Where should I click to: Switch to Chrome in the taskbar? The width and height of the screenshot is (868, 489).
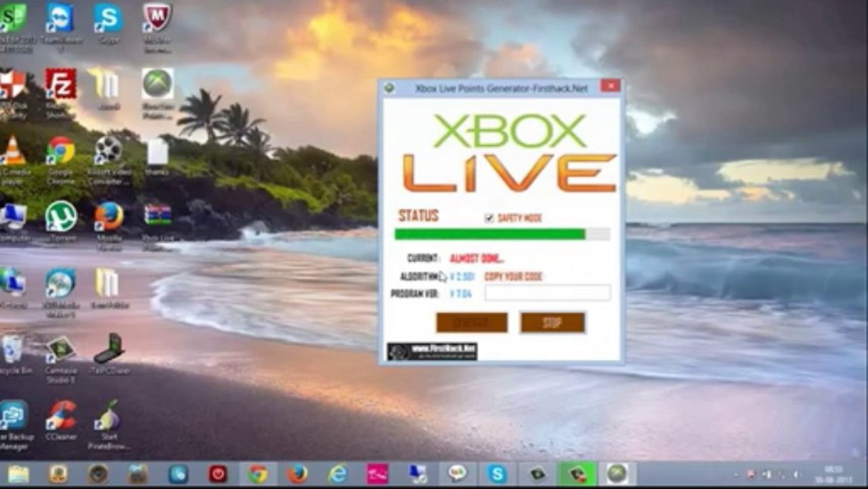click(258, 473)
